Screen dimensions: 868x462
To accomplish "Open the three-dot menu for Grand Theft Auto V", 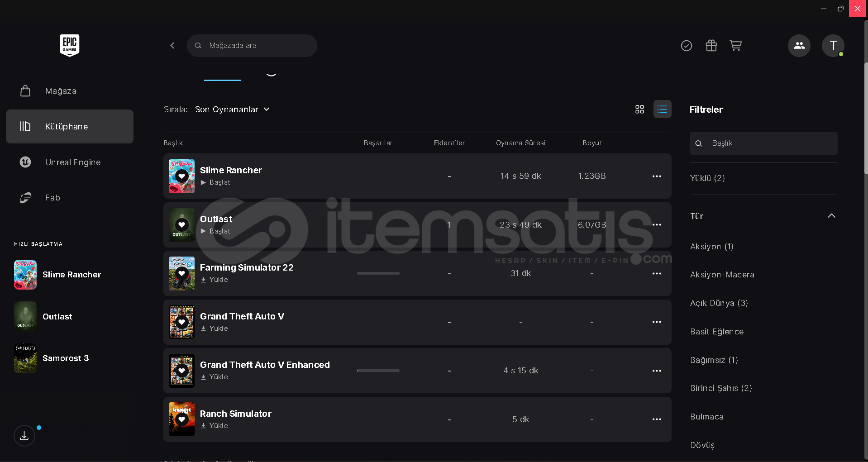I will (657, 322).
